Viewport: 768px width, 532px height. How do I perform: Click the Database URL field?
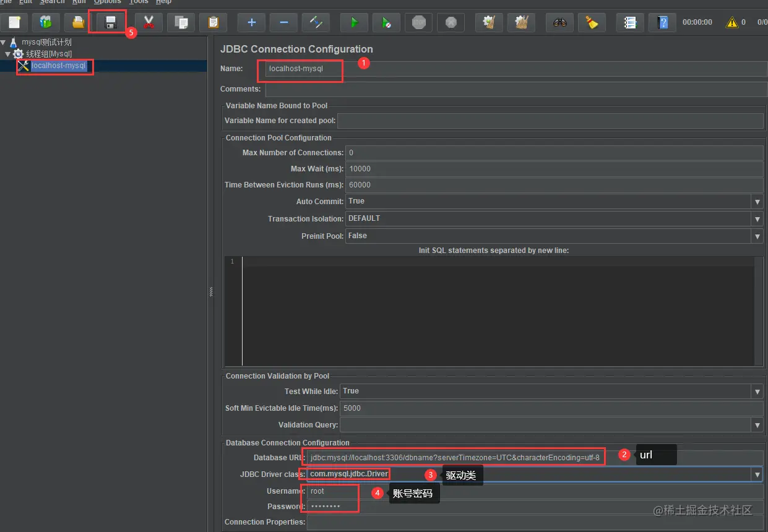tap(535, 458)
